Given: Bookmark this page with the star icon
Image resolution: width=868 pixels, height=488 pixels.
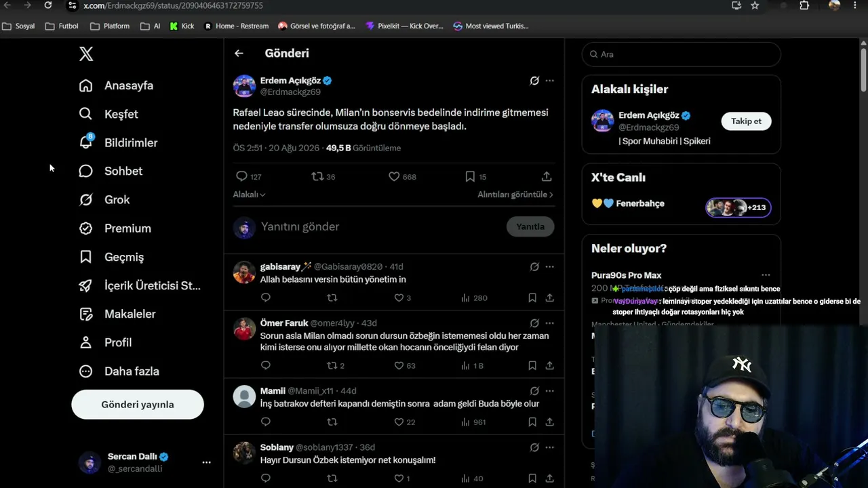Looking at the screenshot, I should 755,5.
